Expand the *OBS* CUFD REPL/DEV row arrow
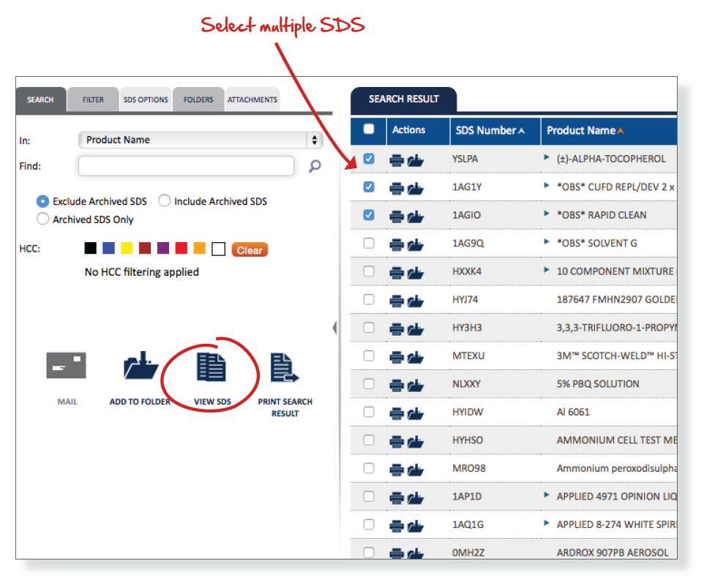Image resolution: width=723 pixels, height=588 pixels. [x=547, y=186]
